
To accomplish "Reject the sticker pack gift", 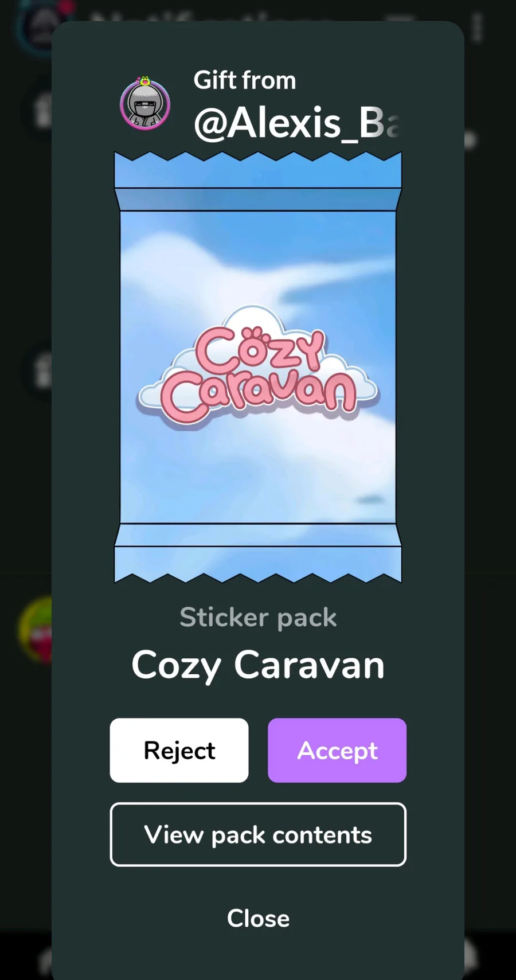I will (179, 750).
